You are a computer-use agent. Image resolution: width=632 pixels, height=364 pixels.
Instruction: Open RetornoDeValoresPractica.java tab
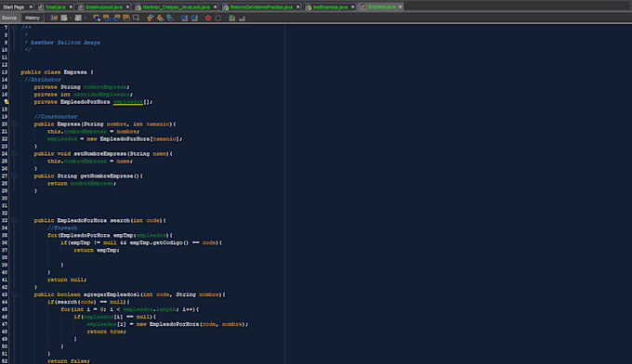261,6
